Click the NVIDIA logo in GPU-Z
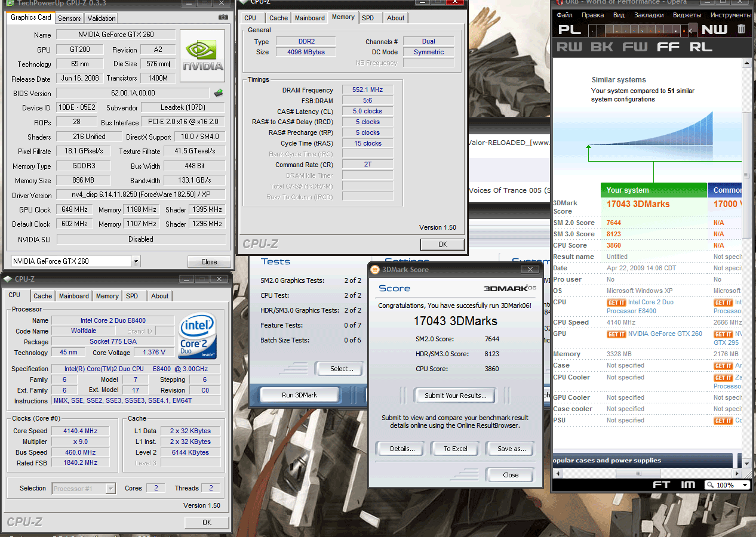 (x=202, y=56)
